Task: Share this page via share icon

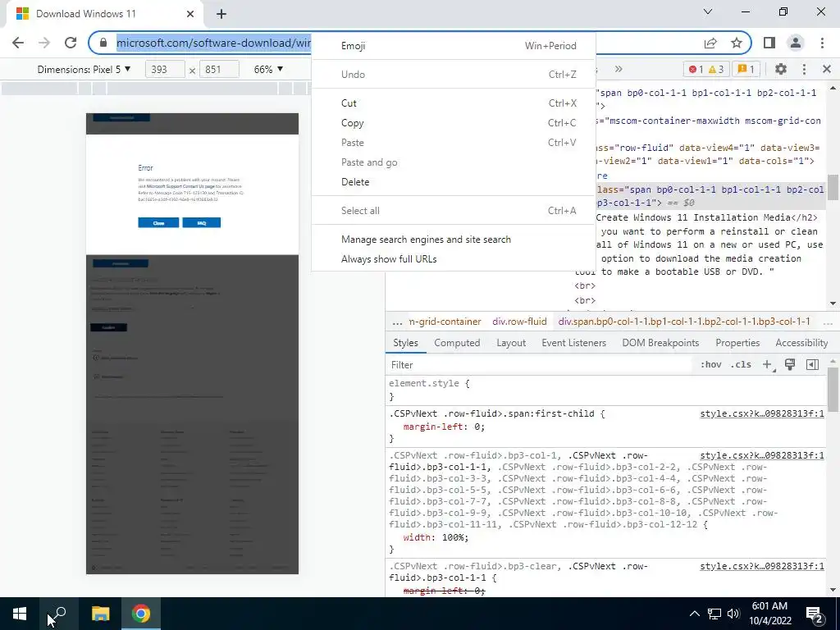Action: coord(710,43)
